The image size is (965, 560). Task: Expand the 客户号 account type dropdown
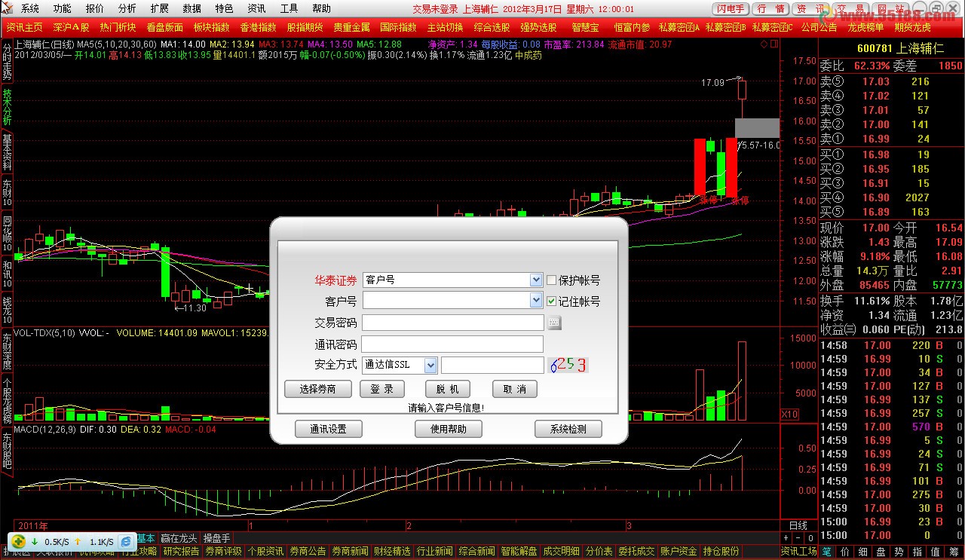[x=536, y=280]
